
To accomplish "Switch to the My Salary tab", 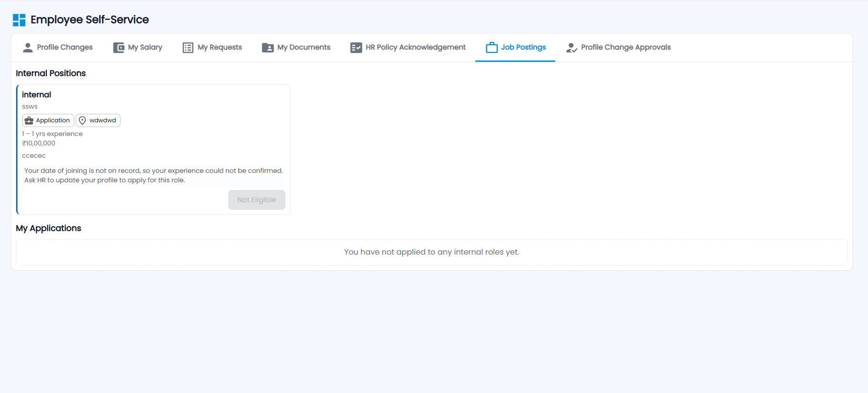I will pyautogui.click(x=138, y=47).
